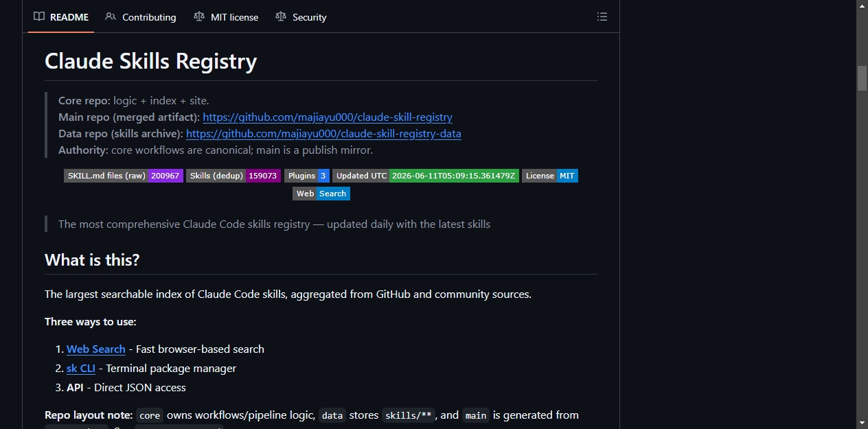Click the Skills (dedup) 159073 badge
Viewport: 868px width, 429px height.
point(233,176)
